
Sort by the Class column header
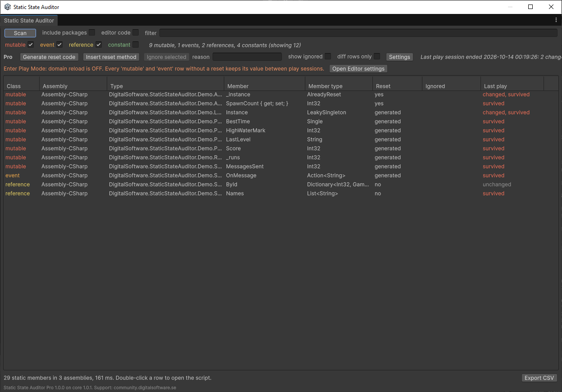21,86
